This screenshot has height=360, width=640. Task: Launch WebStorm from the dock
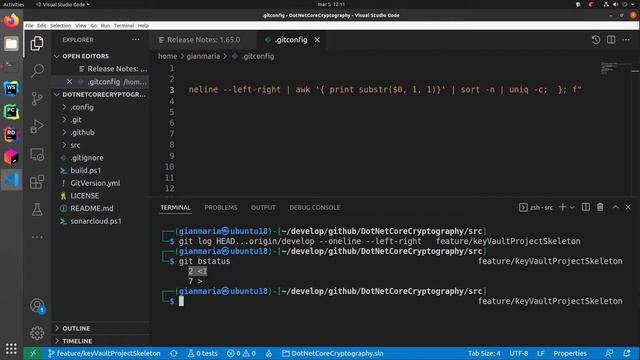[11, 88]
